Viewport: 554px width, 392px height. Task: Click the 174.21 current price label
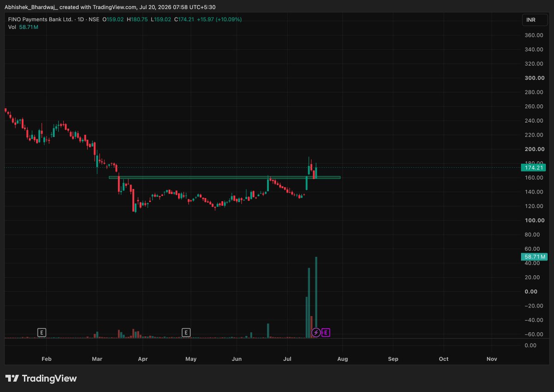coord(533,168)
